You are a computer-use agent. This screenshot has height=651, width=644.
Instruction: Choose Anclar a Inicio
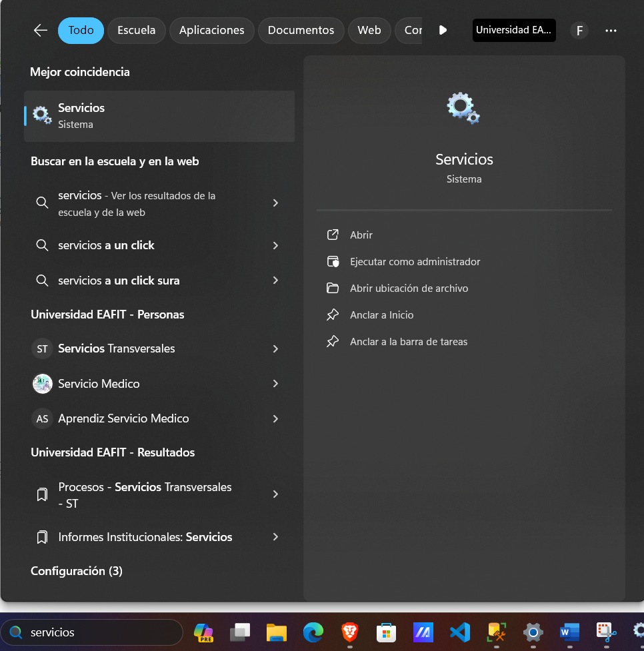[381, 315]
